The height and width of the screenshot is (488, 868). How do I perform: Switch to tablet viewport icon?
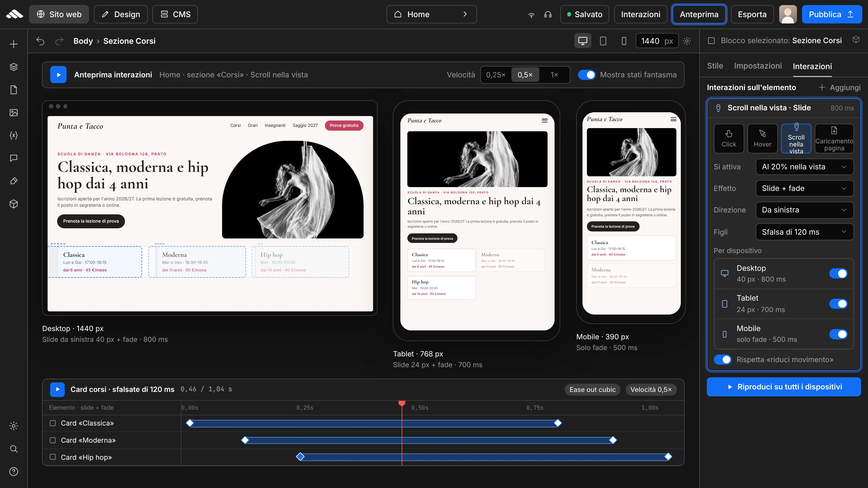coord(603,41)
